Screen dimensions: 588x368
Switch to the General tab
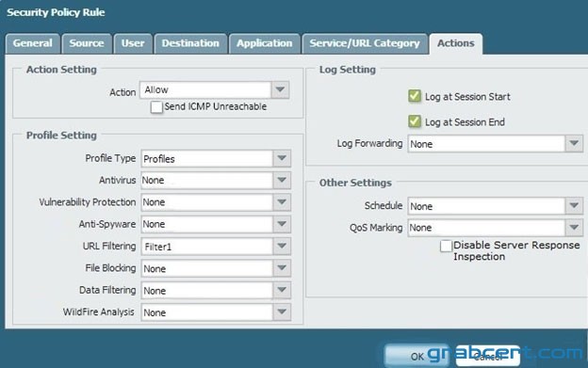click(33, 43)
